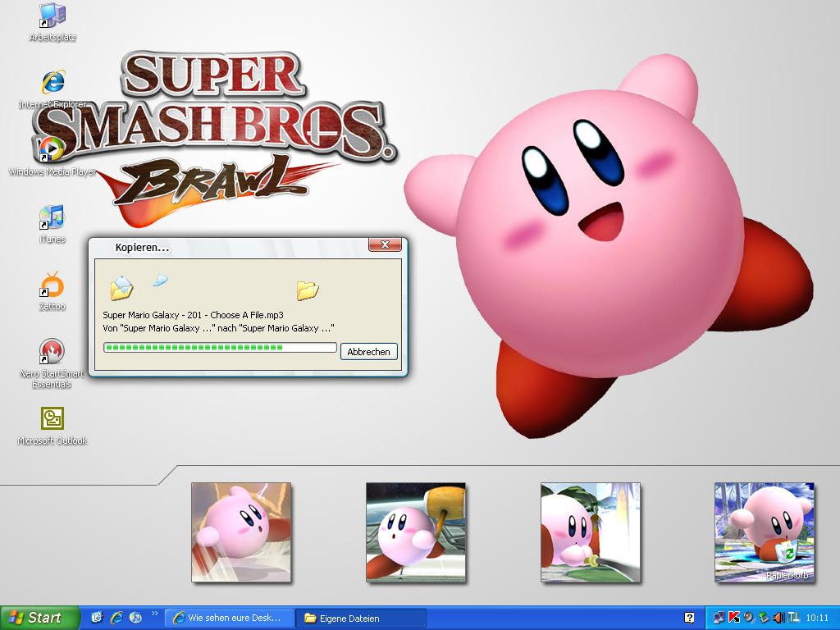
Task: Click the Safely Remove Hardware tray icon
Action: (x=764, y=618)
